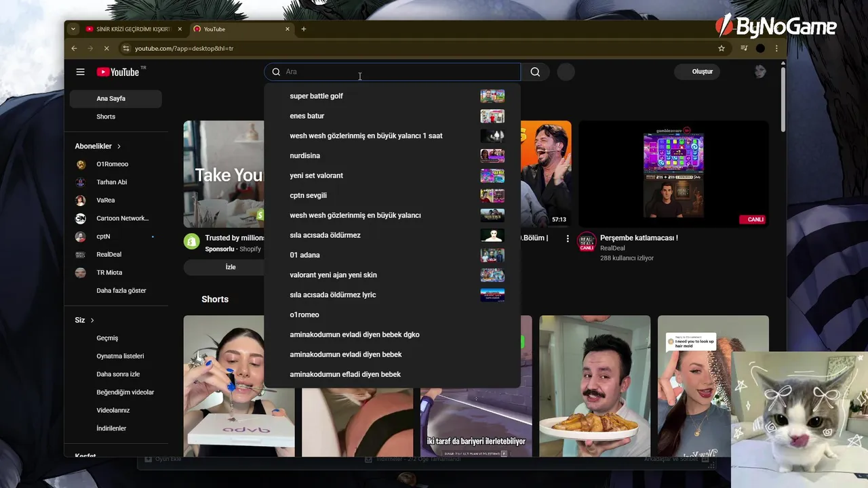Open the Perşembe katlamacası ! title link

[639, 238]
